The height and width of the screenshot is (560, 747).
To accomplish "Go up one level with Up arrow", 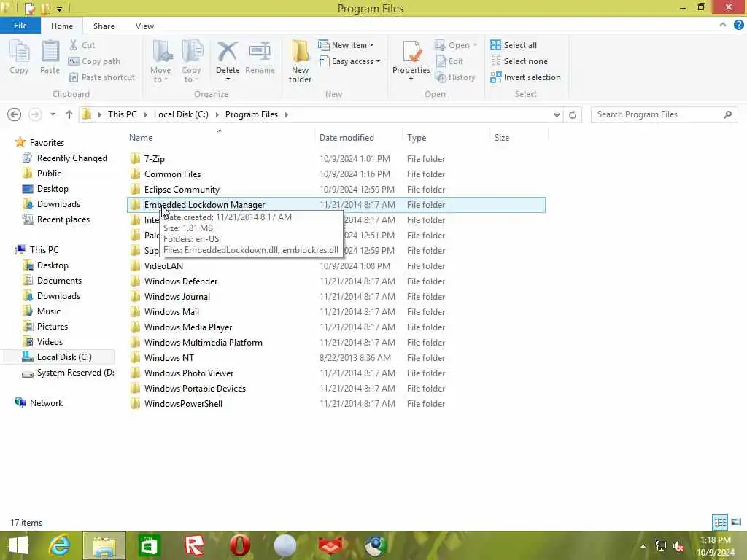I will [x=69, y=114].
